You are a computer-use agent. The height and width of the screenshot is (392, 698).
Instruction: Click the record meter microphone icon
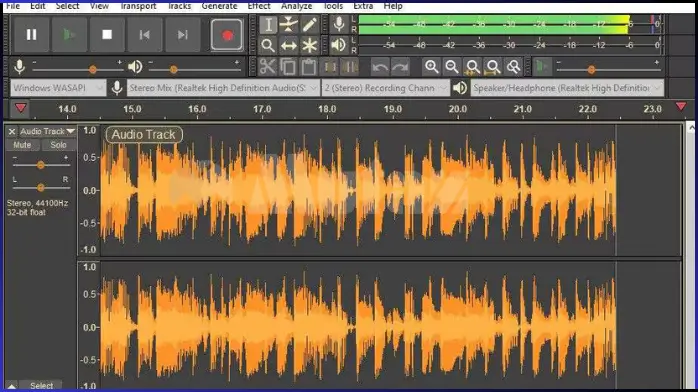339,24
